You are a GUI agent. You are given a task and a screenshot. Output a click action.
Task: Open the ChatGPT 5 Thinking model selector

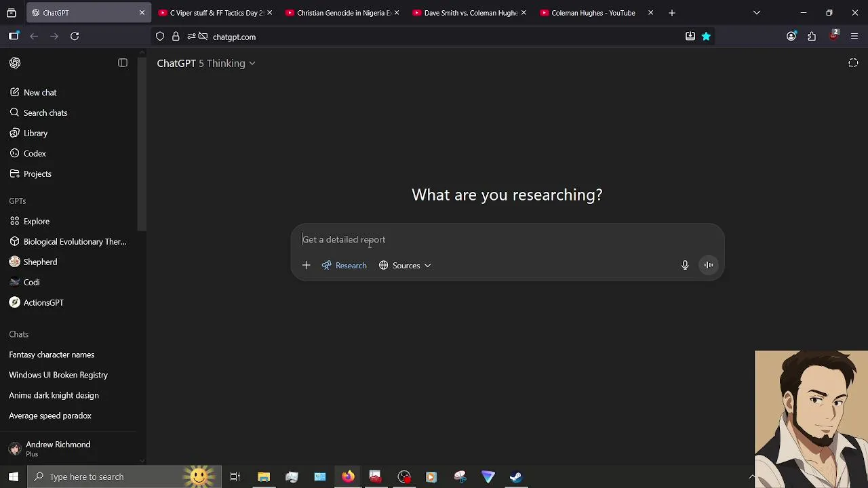206,63
